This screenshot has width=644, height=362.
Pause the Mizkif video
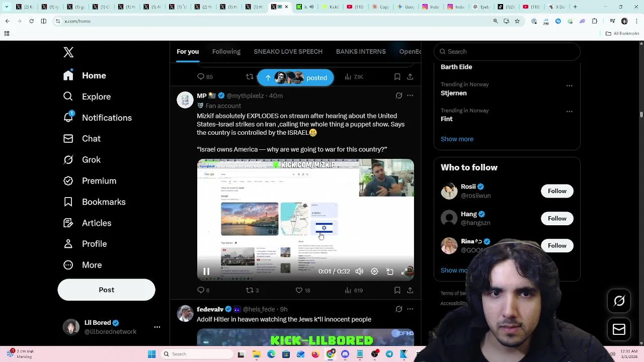point(206,271)
